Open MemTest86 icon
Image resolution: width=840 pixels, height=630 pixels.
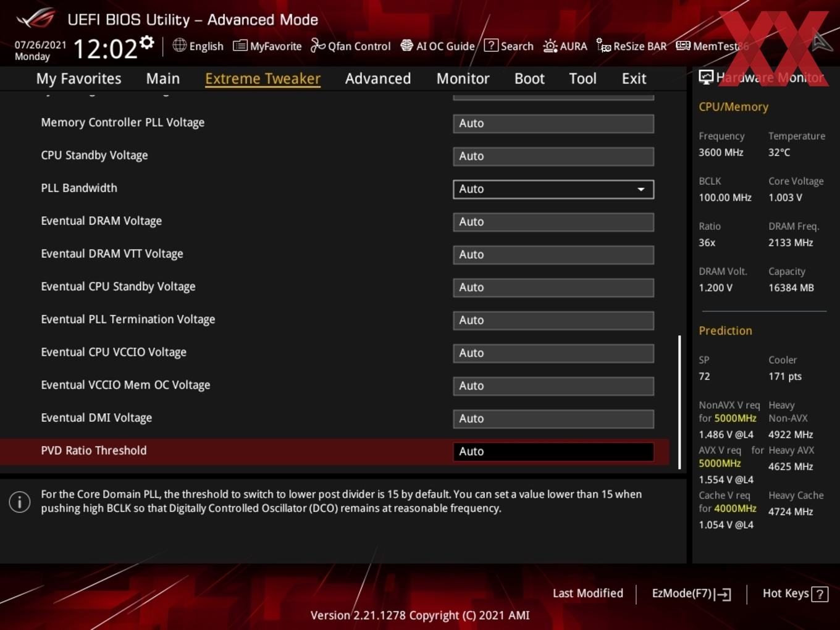pyautogui.click(x=683, y=46)
